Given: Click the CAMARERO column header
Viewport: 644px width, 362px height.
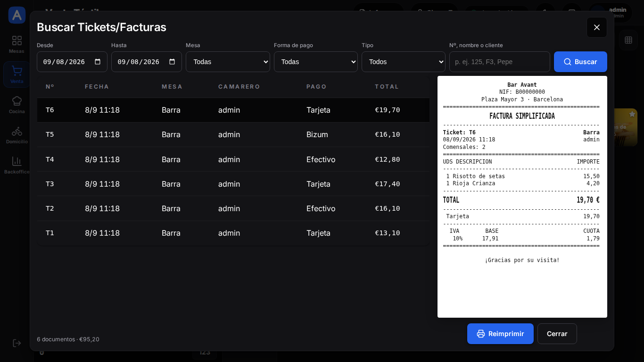Looking at the screenshot, I should point(239,87).
